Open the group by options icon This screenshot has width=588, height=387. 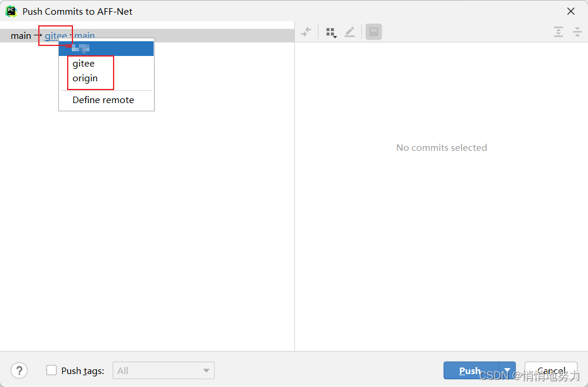(331, 31)
